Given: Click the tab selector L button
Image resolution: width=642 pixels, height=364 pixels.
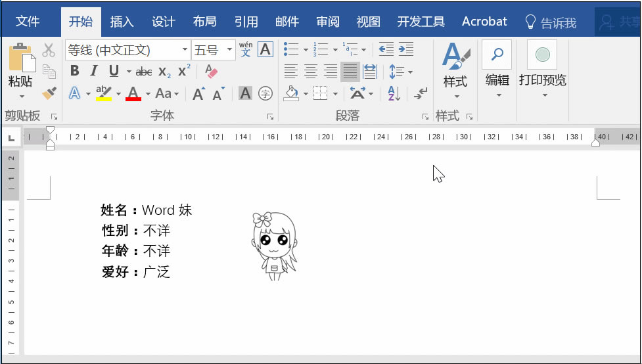Looking at the screenshot, I should [11, 138].
